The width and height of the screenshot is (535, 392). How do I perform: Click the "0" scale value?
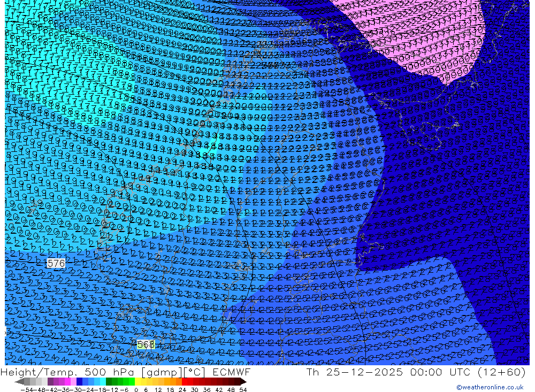click(136, 390)
